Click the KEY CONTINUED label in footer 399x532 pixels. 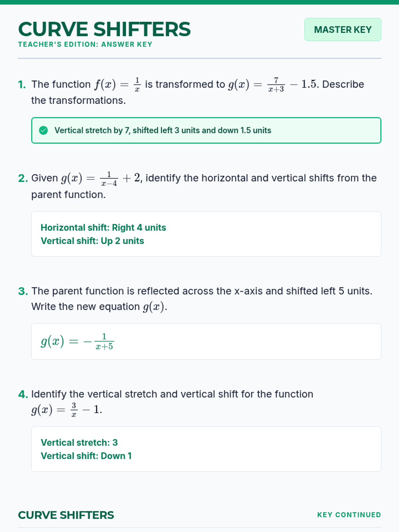click(349, 515)
